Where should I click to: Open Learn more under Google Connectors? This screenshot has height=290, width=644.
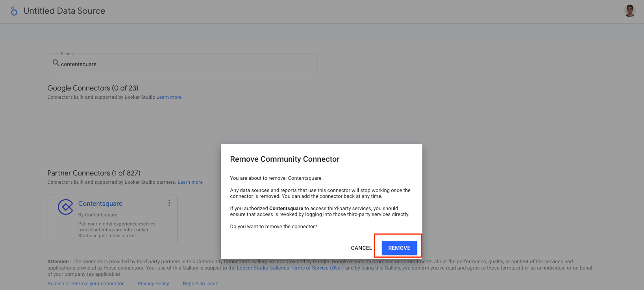[169, 97]
